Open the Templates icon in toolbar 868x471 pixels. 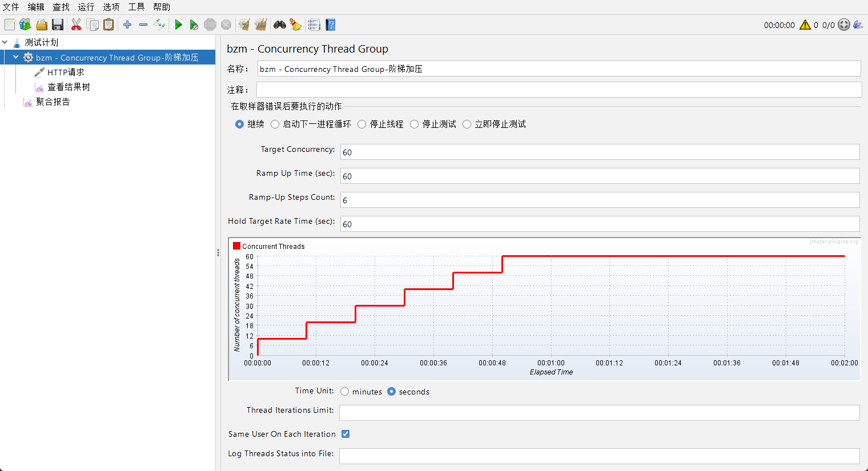point(25,25)
